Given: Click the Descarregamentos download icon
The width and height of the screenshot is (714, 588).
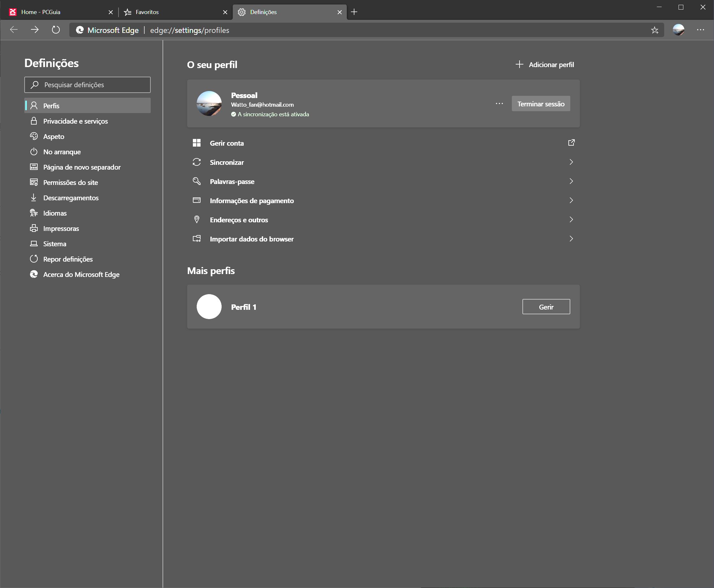Looking at the screenshot, I should [34, 197].
